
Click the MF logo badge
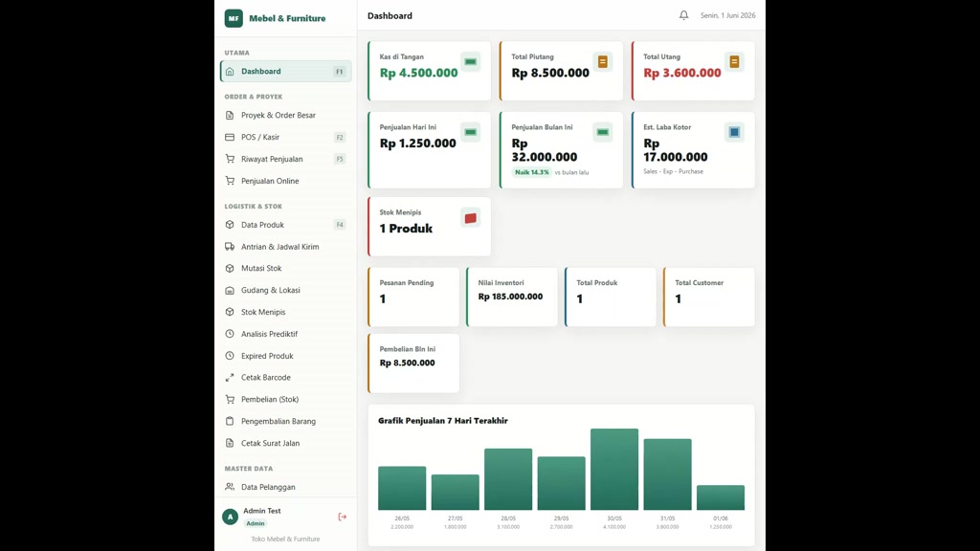[x=234, y=18]
